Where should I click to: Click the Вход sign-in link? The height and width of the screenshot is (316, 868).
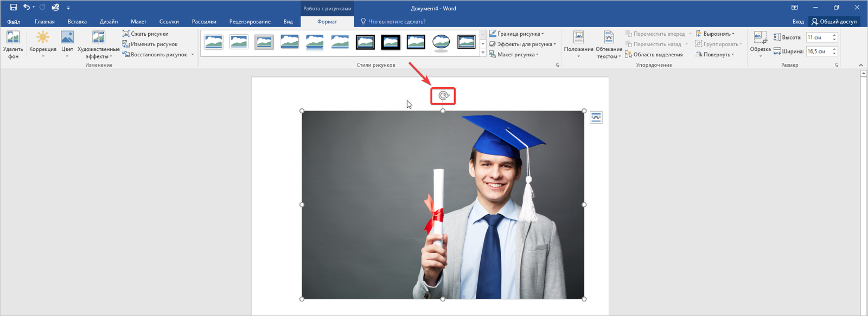(797, 22)
